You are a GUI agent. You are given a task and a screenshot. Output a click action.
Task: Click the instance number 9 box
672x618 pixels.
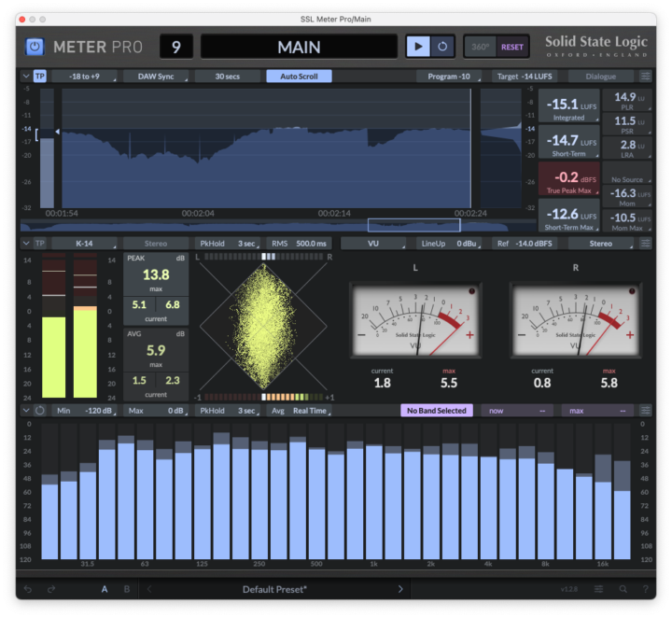coord(176,47)
